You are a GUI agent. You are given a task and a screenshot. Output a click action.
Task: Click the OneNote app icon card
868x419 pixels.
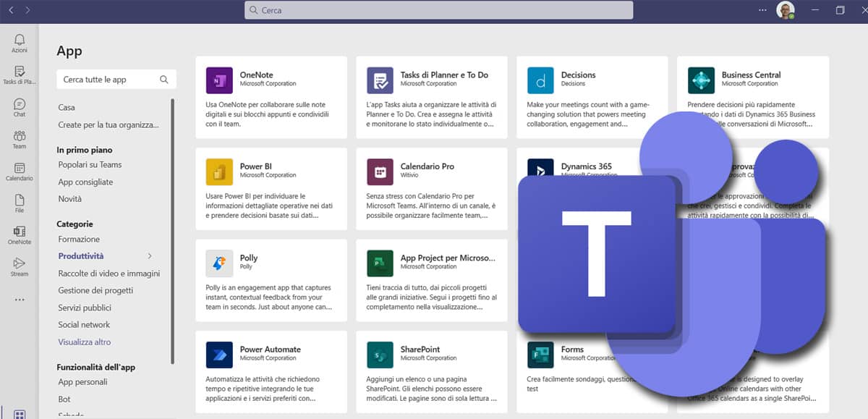tap(219, 80)
